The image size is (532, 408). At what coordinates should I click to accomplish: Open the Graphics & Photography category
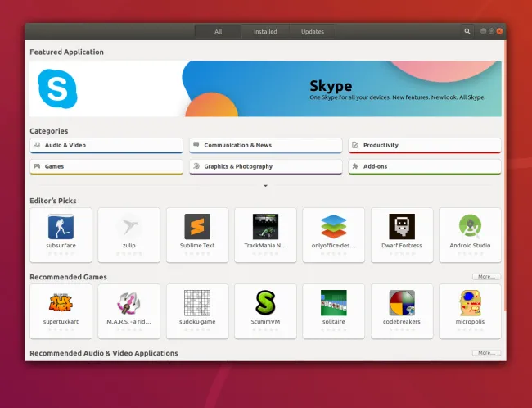[x=266, y=167]
